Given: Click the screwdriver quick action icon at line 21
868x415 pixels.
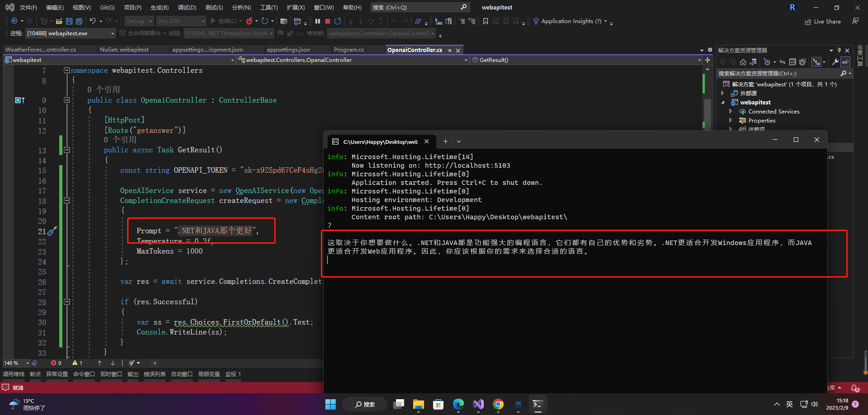Looking at the screenshot, I should pyautogui.click(x=52, y=231).
